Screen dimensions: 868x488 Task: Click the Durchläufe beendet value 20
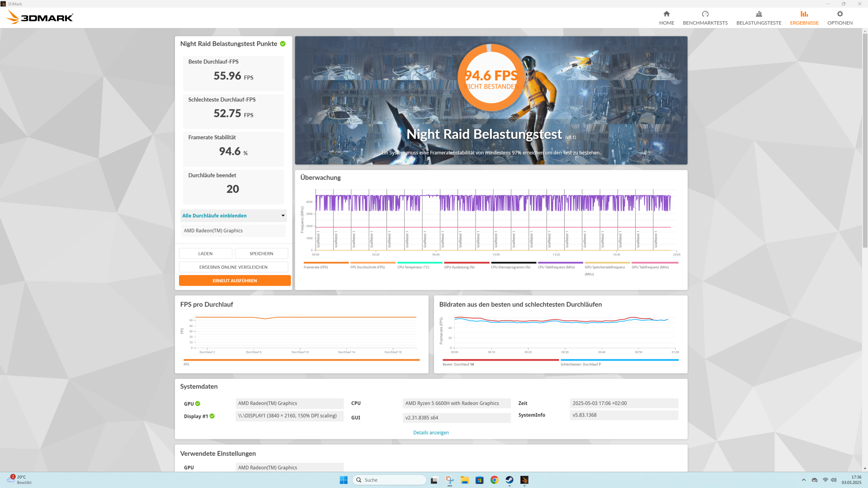[x=233, y=189]
